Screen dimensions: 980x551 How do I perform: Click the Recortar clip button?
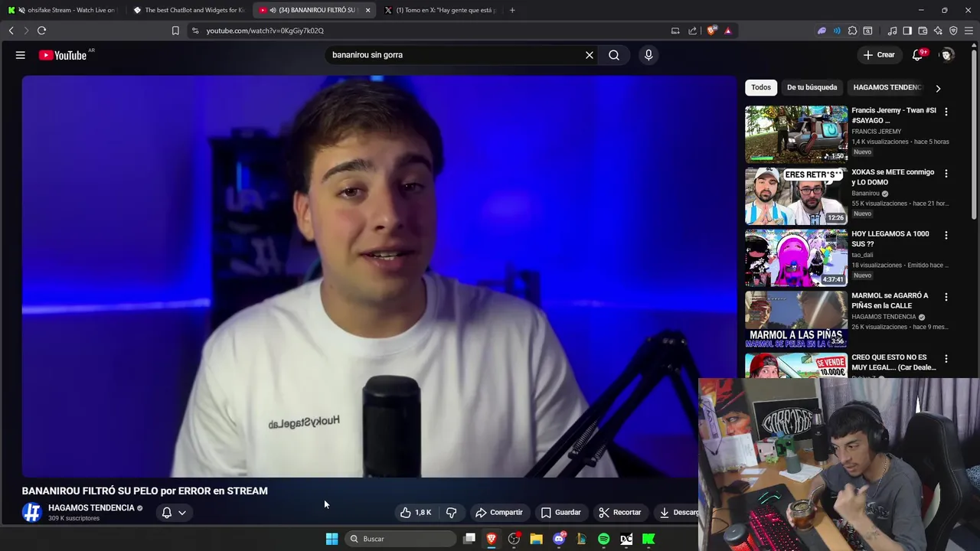tap(619, 513)
